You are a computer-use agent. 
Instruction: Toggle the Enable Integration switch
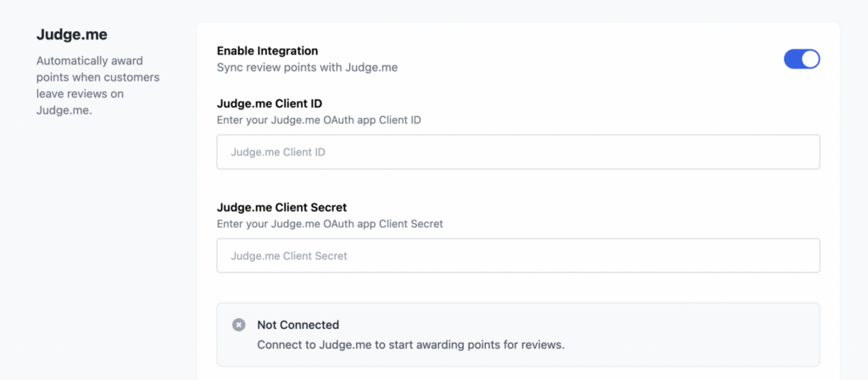tap(802, 59)
